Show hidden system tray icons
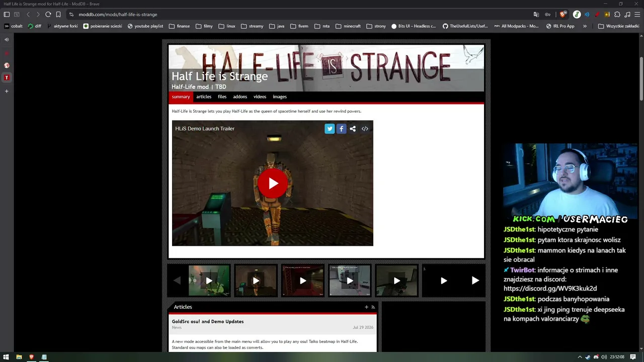The height and width of the screenshot is (362, 644). coord(580,357)
